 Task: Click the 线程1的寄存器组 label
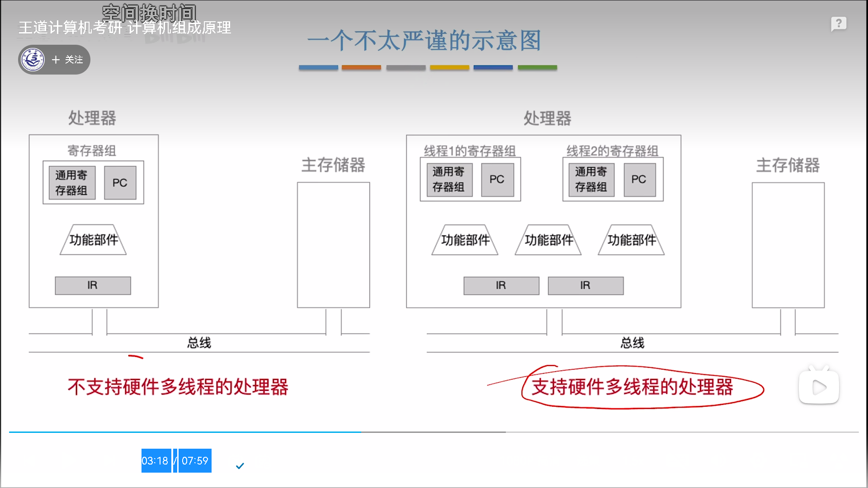tap(470, 150)
